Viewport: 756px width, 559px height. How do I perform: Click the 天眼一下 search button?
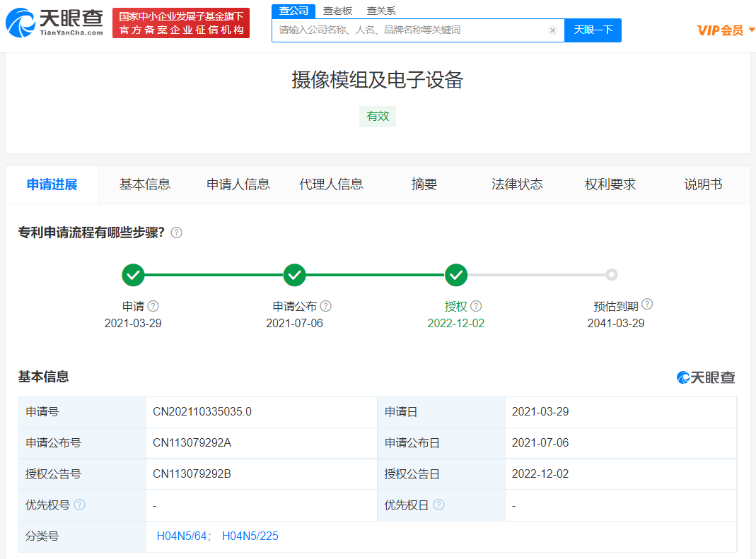click(x=593, y=30)
